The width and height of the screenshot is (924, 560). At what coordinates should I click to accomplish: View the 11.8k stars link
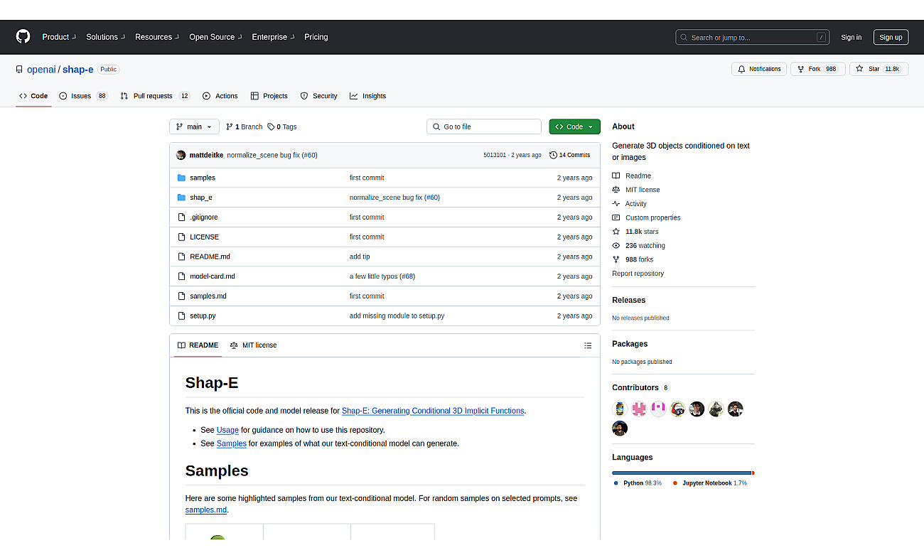[635, 232]
